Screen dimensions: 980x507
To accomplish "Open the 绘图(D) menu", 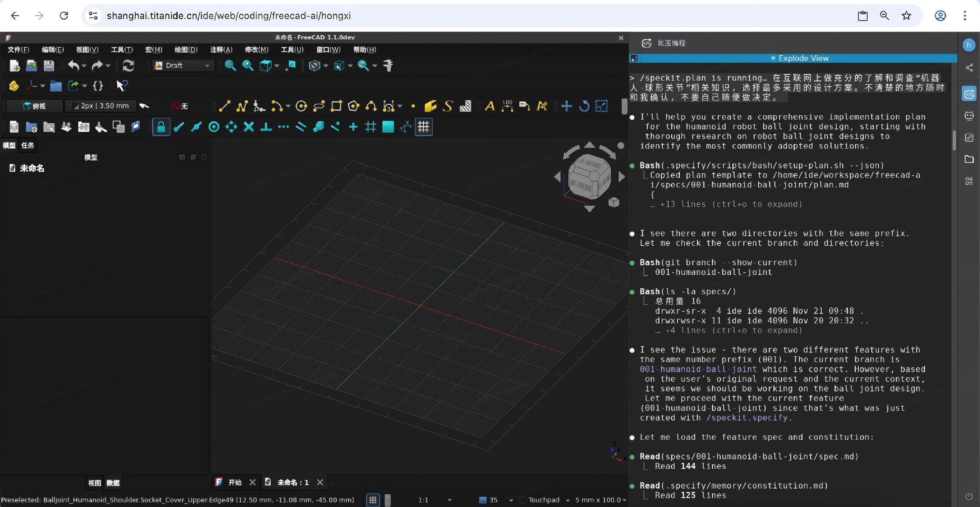I will tap(186, 50).
